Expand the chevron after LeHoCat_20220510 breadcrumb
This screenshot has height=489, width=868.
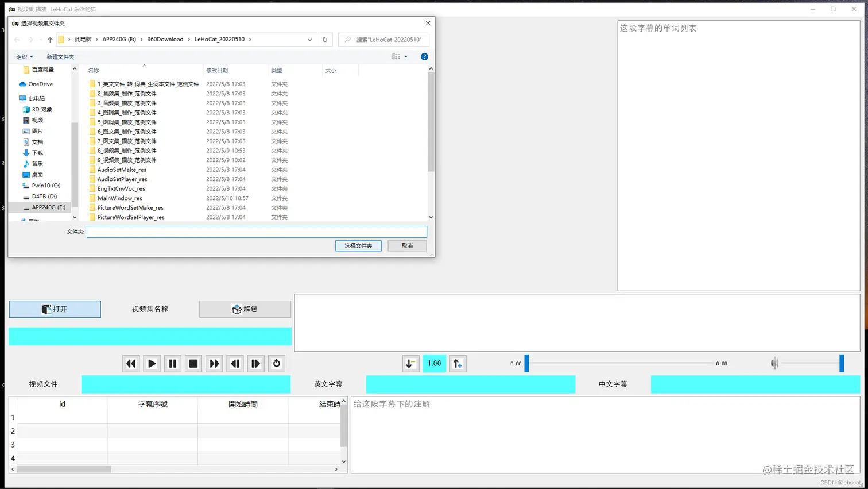click(250, 40)
